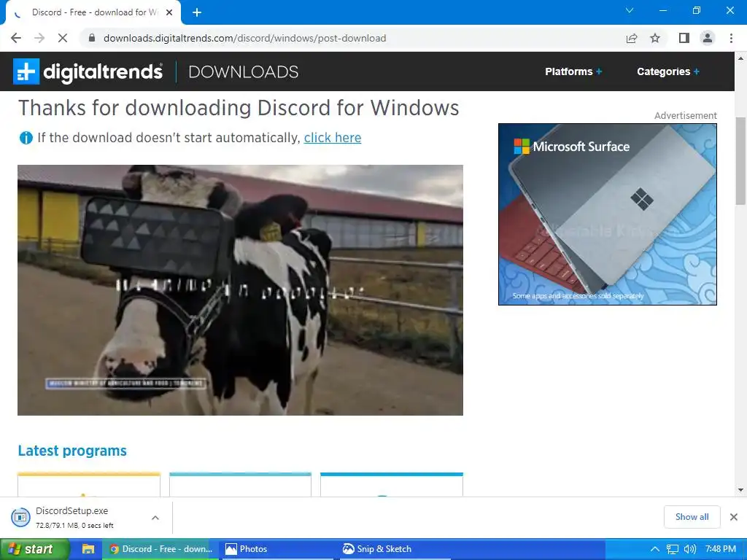Show hidden system tray icons
This screenshot has width=747, height=560.
click(655, 549)
